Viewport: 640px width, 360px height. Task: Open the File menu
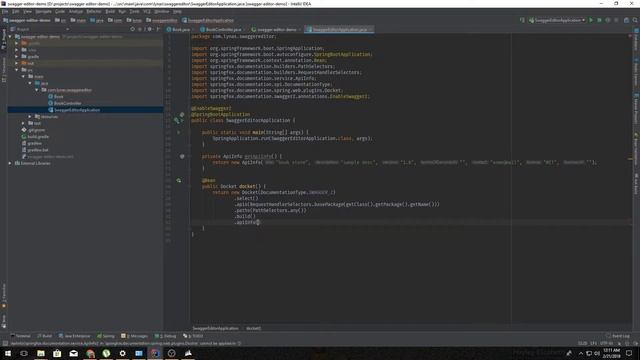pyautogui.click(x=5, y=11)
